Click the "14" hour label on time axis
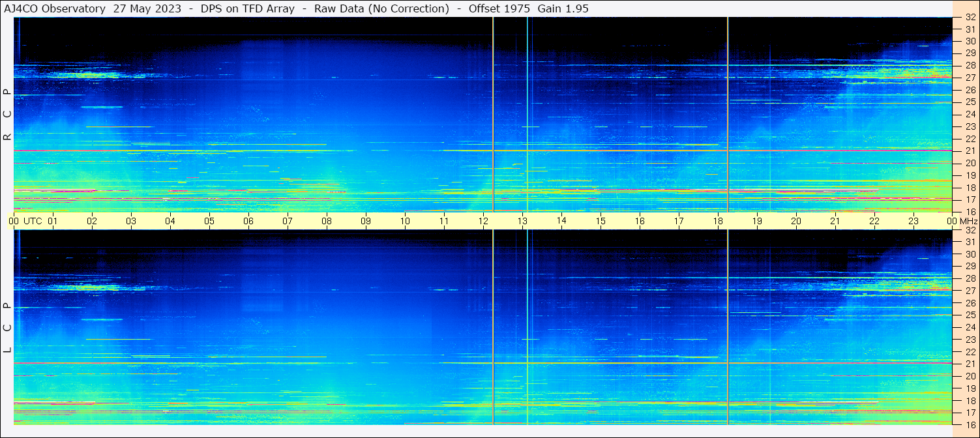Viewport: 980px width, 438px height. click(561, 221)
